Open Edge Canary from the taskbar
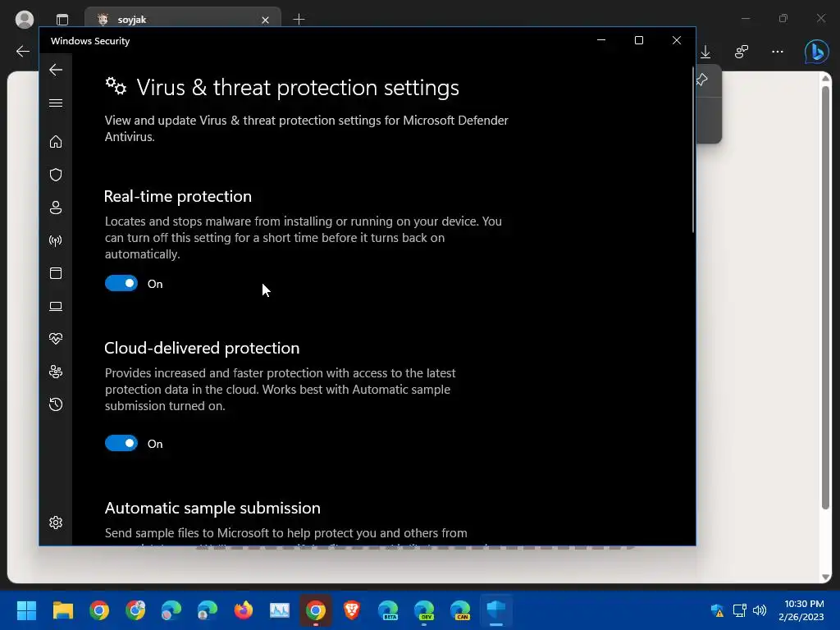This screenshot has height=630, width=840. click(460, 610)
